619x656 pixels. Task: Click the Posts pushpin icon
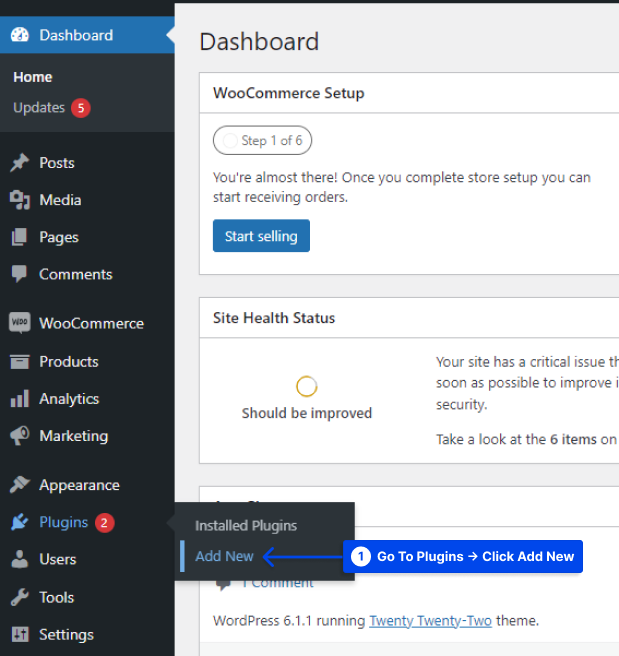pos(20,163)
